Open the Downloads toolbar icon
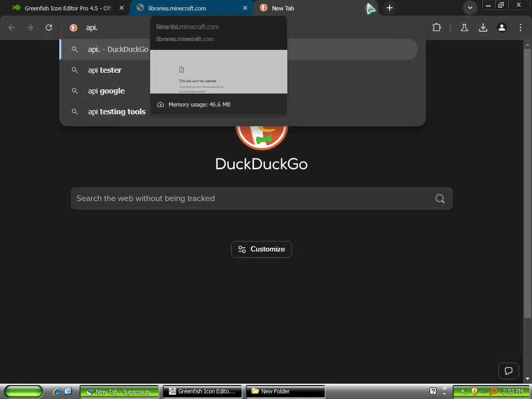Viewport: 532px width, 399px height. (483, 28)
